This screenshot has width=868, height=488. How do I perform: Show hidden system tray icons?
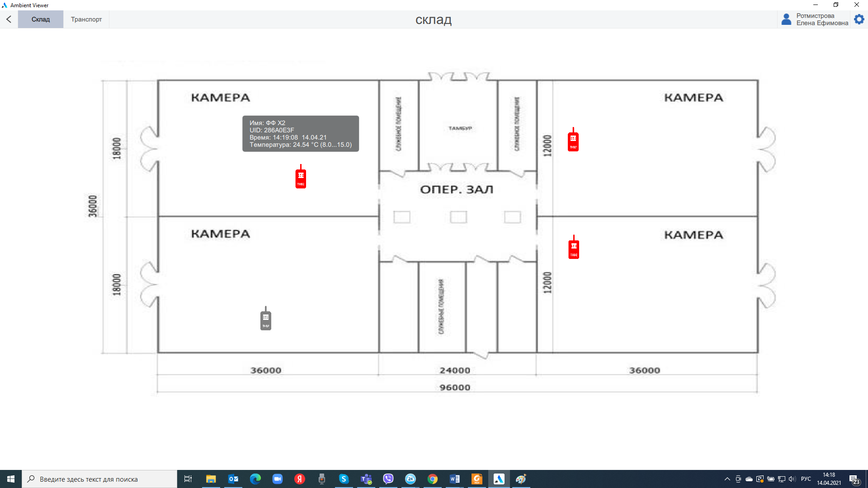727,479
